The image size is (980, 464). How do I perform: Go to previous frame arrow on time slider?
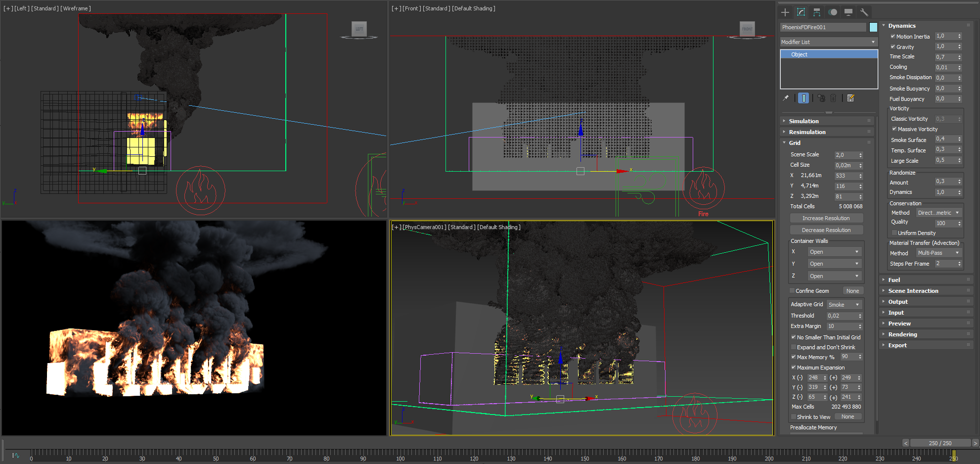pos(906,443)
